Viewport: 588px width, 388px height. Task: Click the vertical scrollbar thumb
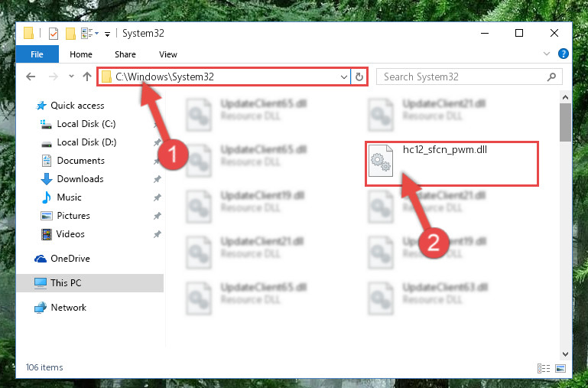tap(565, 122)
